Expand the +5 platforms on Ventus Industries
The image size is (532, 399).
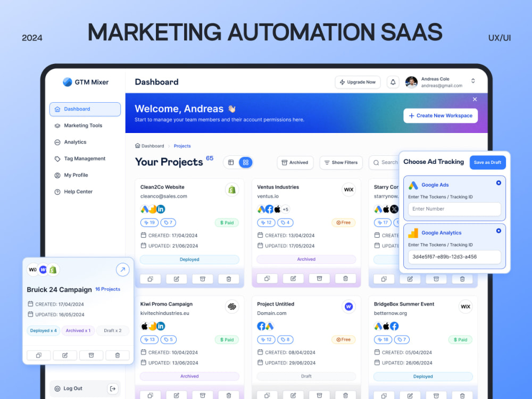click(x=286, y=210)
